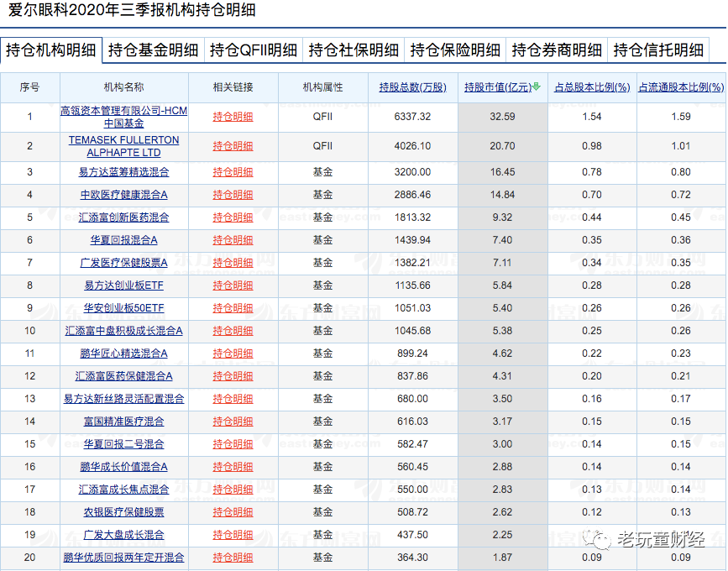
Task: Click 持仓明细 in 易方达蓝筹精选混合 row
Action: [x=233, y=172]
